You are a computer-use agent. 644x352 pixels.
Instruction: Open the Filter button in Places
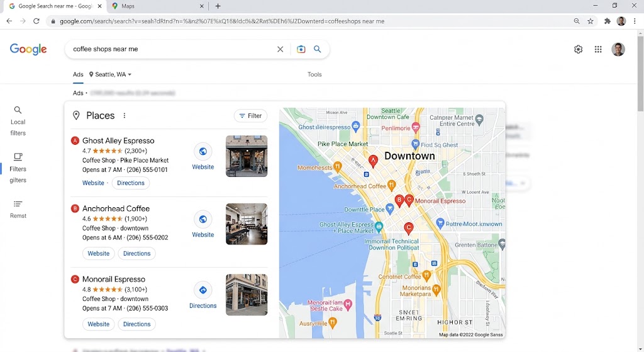pos(250,116)
